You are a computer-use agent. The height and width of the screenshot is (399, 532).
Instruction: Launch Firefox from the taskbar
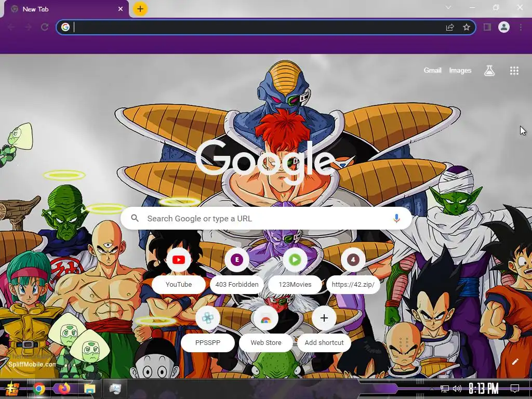click(x=64, y=389)
